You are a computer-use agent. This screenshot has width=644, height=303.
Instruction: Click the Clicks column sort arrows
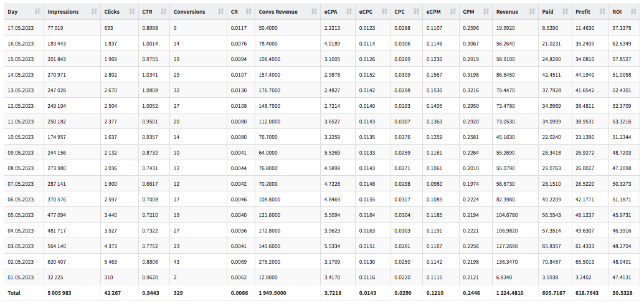pyautogui.click(x=132, y=12)
